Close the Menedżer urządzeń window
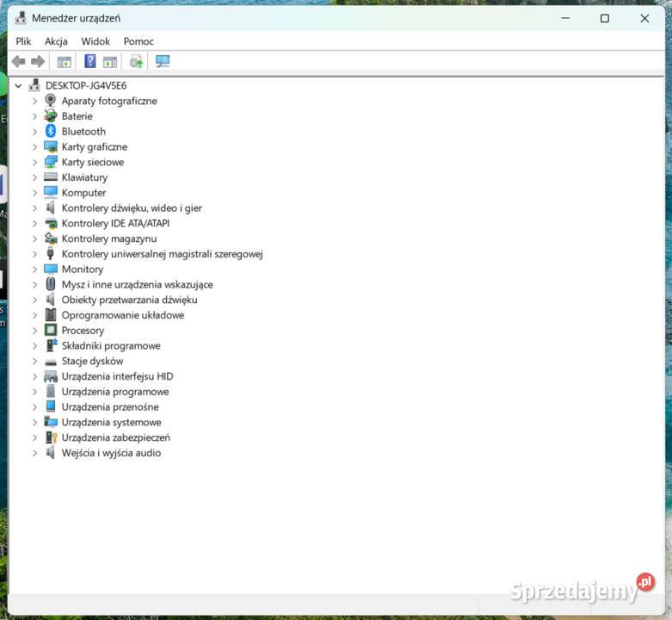 (x=644, y=18)
